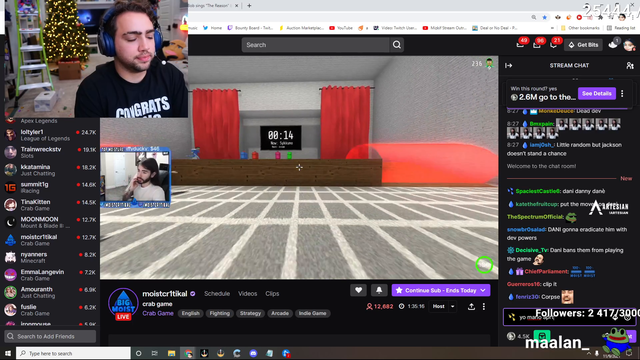The image size is (640, 360).
Task: Click the Fighting tag
Action: click(220, 313)
